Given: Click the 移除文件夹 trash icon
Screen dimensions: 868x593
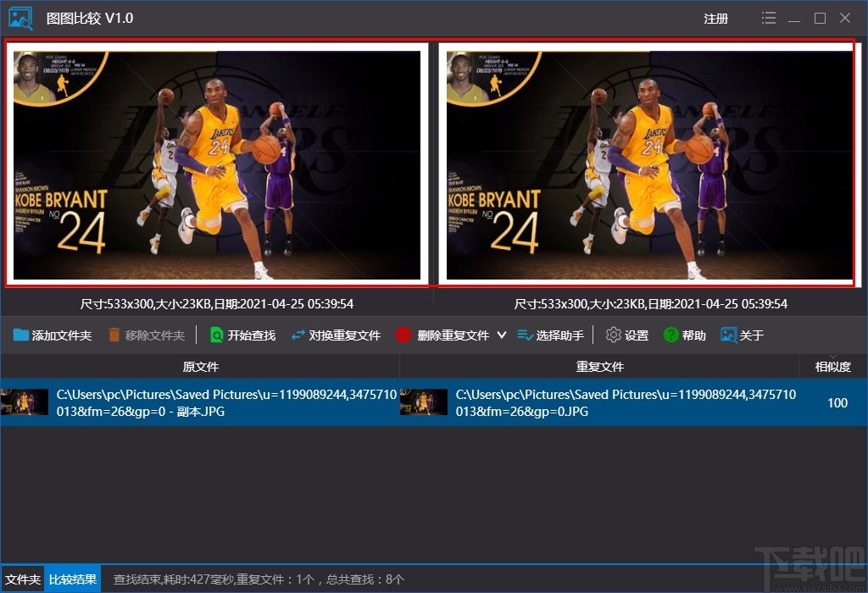Looking at the screenshot, I should coord(114,335).
